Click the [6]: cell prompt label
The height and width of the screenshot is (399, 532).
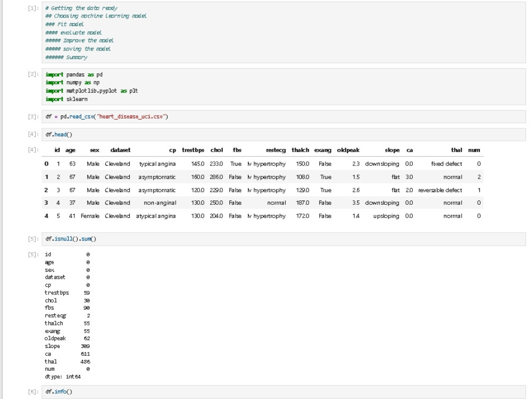click(x=33, y=392)
